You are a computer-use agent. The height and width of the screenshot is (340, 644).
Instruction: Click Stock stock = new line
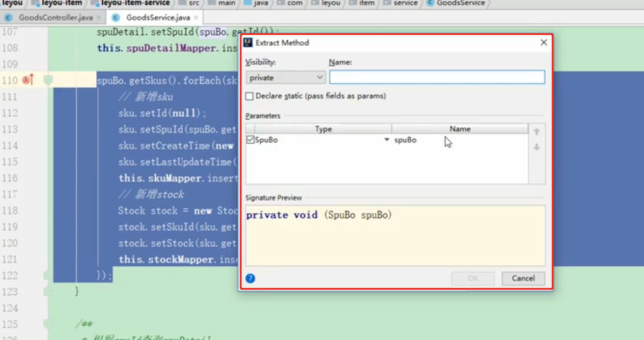coord(178,211)
